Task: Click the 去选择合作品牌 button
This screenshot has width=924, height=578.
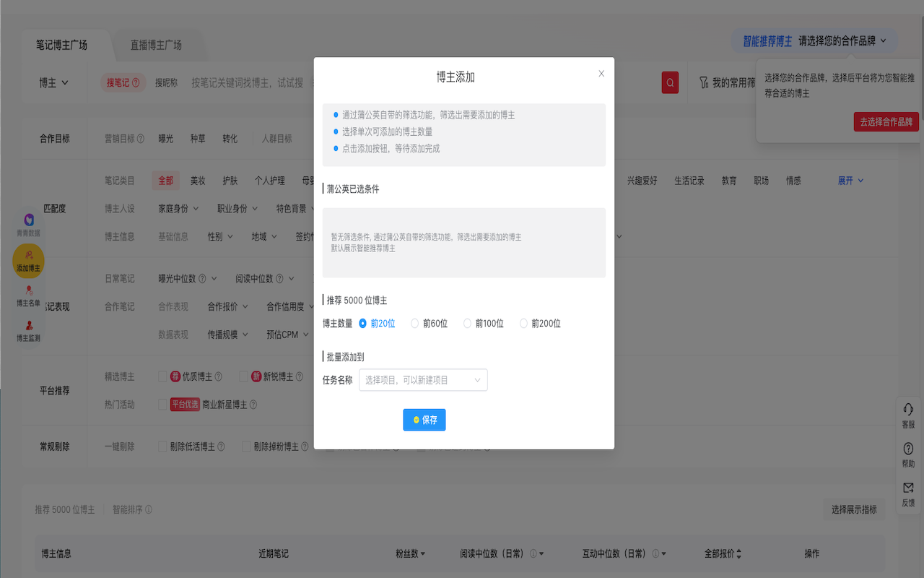Action: (x=886, y=122)
